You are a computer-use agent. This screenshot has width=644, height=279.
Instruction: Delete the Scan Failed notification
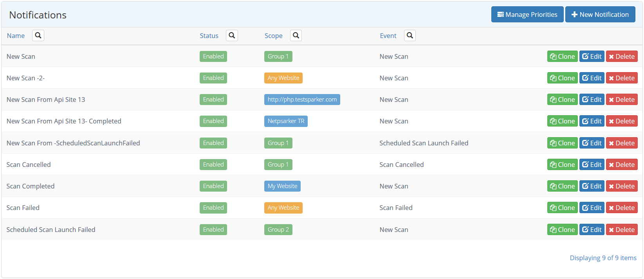tap(621, 208)
